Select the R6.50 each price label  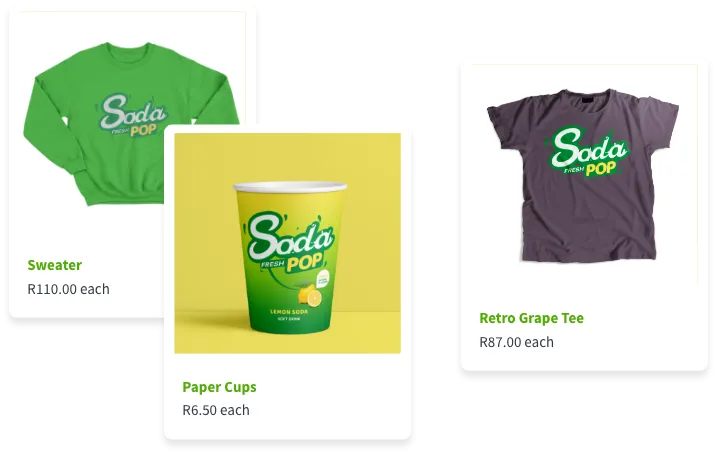point(216,410)
